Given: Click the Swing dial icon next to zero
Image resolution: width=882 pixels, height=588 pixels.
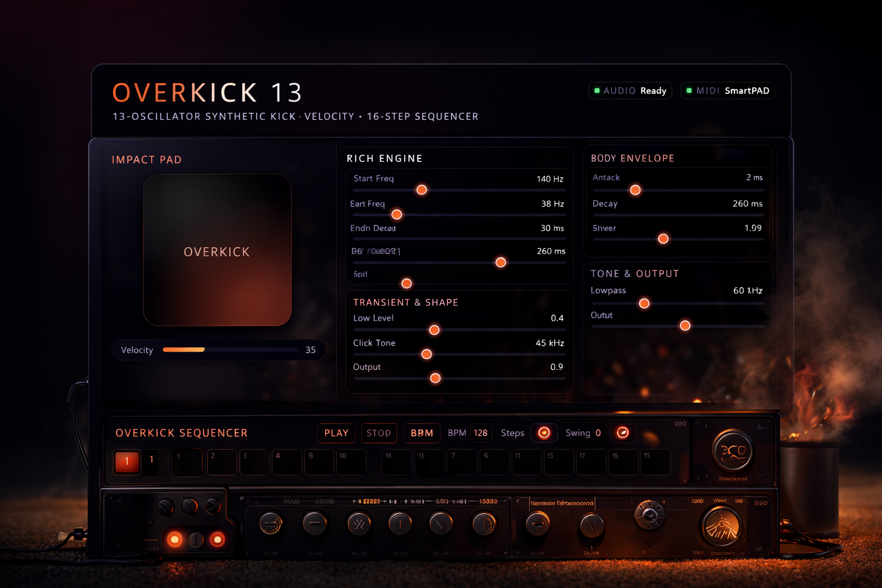Looking at the screenshot, I should click(623, 433).
